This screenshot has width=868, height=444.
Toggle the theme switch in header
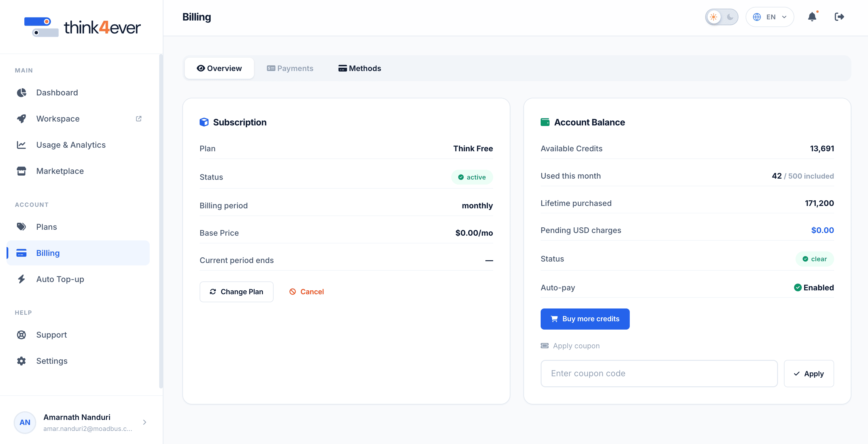[x=722, y=17]
